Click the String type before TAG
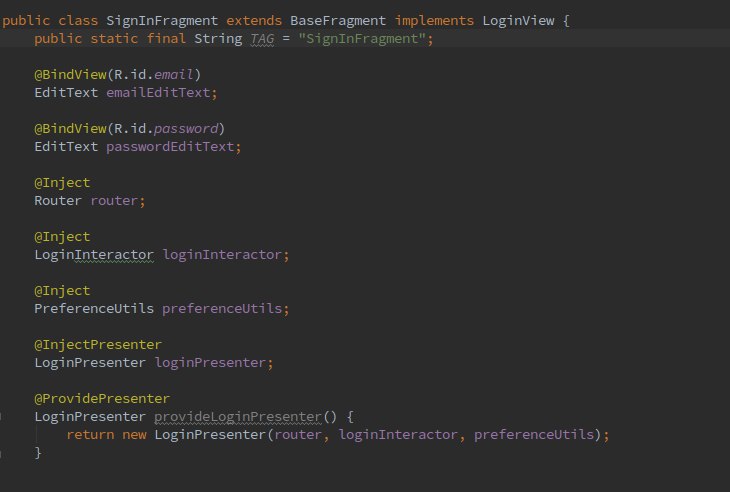Image resolution: width=730 pixels, height=492 pixels. point(218,39)
